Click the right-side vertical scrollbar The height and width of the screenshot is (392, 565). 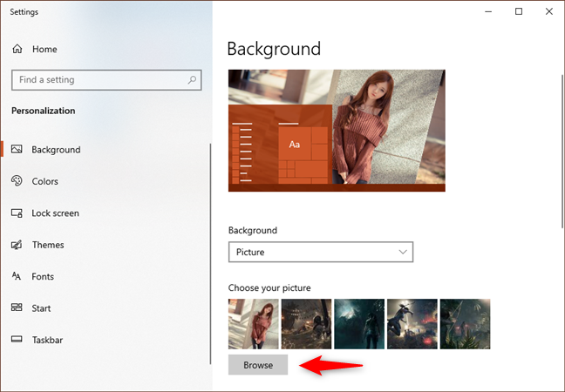pos(560,131)
